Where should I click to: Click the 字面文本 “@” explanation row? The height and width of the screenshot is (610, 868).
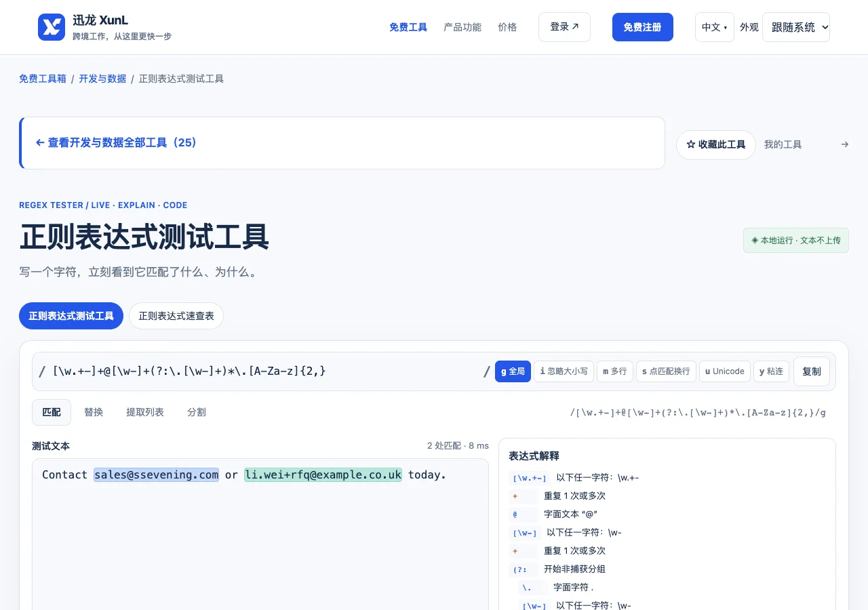click(x=667, y=514)
